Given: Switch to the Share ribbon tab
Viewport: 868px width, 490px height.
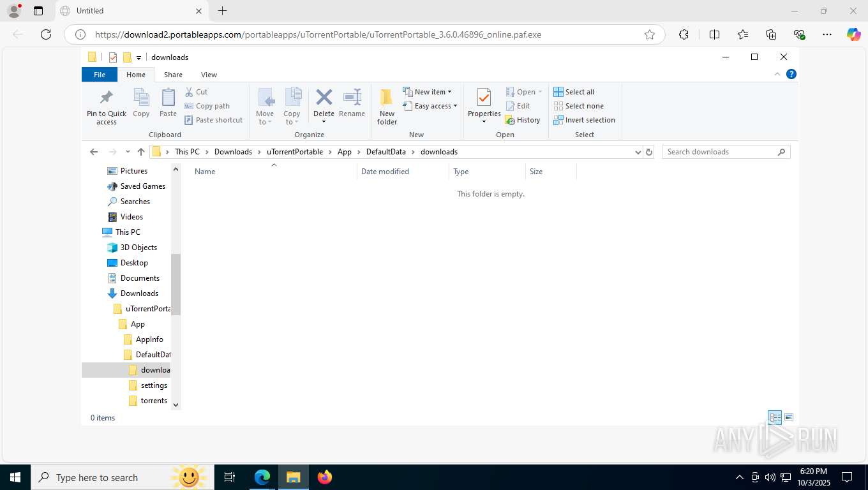Looking at the screenshot, I should coord(173,75).
